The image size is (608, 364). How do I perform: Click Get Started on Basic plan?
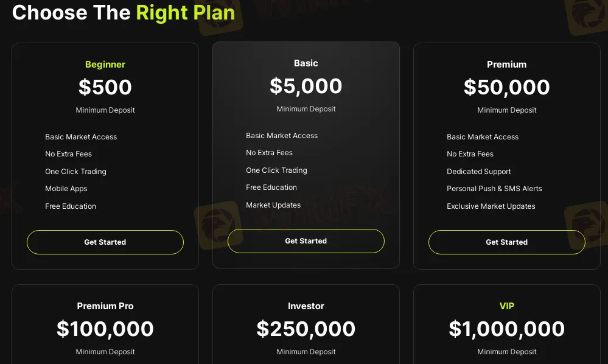[x=306, y=241]
